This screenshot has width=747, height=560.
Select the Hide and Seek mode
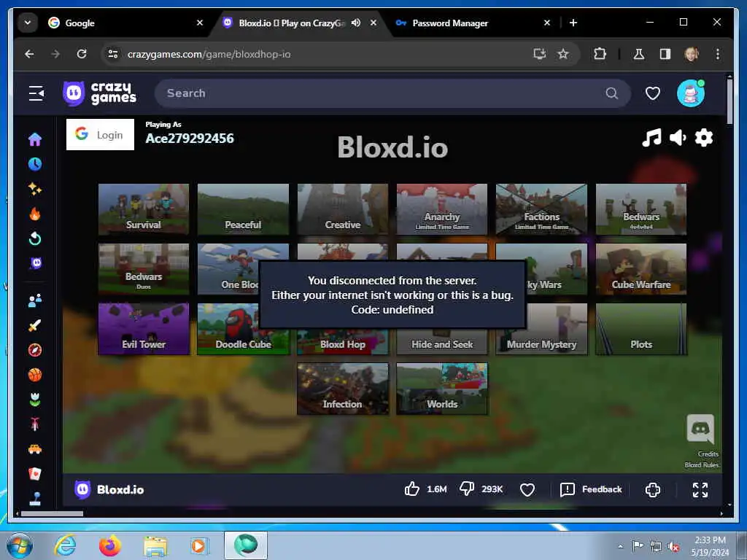click(x=442, y=342)
